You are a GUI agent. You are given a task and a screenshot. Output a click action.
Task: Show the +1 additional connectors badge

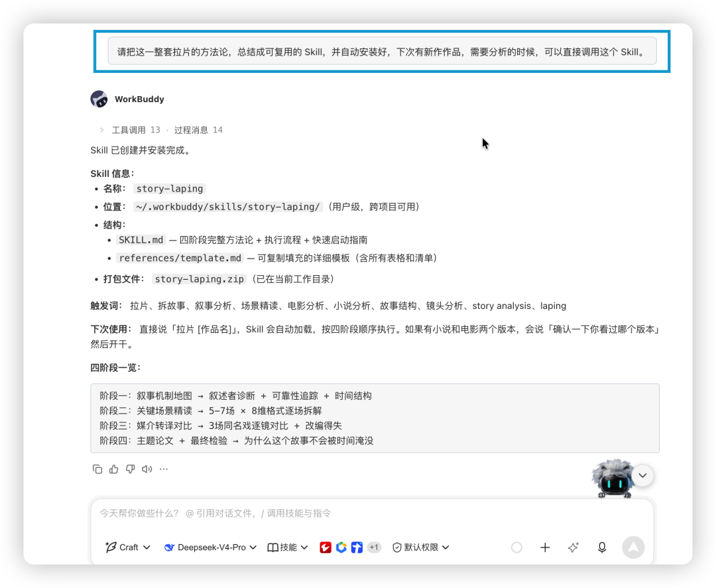(374, 547)
